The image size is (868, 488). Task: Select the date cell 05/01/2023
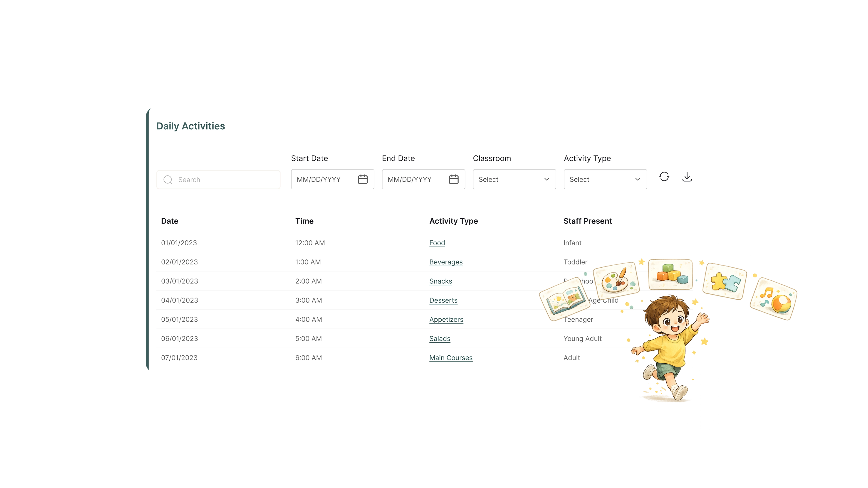tap(179, 320)
